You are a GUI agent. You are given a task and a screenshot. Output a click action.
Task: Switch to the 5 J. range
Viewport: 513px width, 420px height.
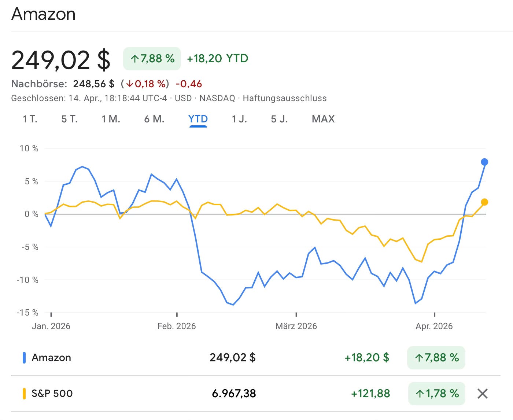click(279, 119)
